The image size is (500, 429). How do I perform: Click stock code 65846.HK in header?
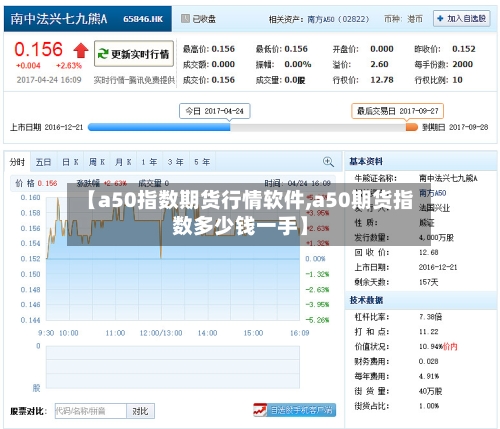point(143,19)
